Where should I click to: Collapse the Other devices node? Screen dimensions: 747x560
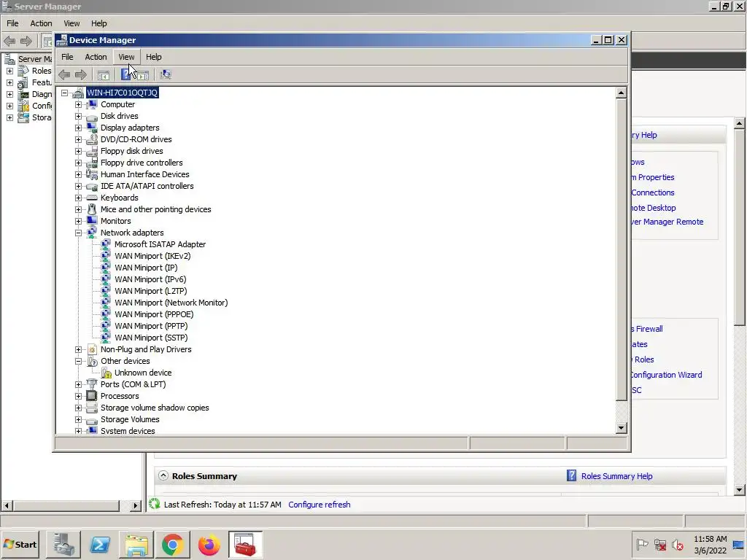(x=78, y=361)
